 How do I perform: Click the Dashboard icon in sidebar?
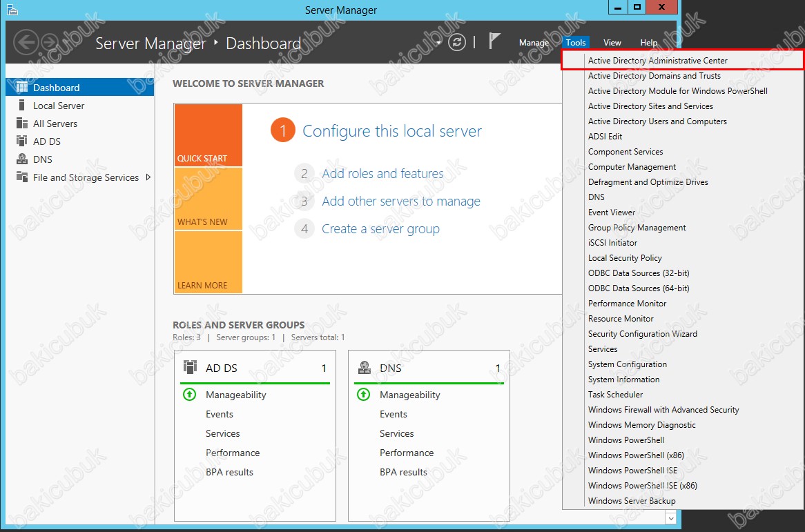[x=21, y=87]
